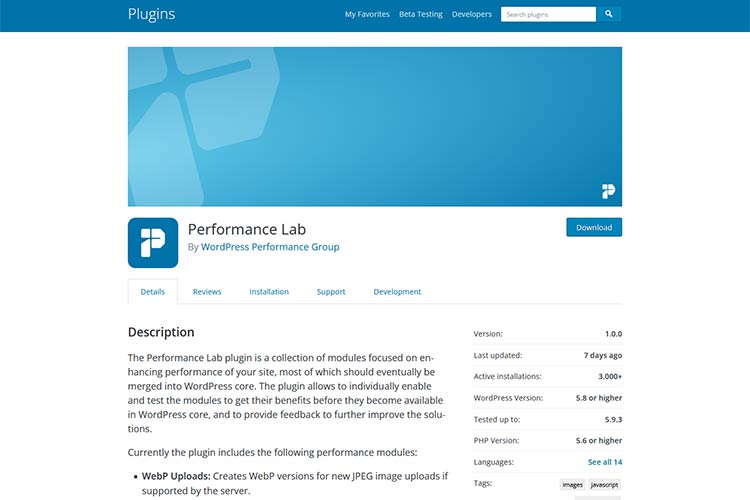Open WordPress Performance Group author link
This screenshot has height=500, width=750.
270,247
